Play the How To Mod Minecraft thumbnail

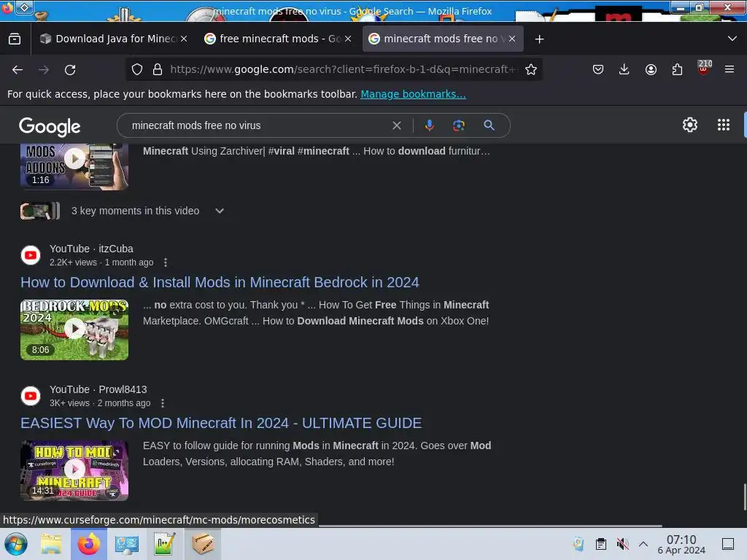(x=74, y=470)
